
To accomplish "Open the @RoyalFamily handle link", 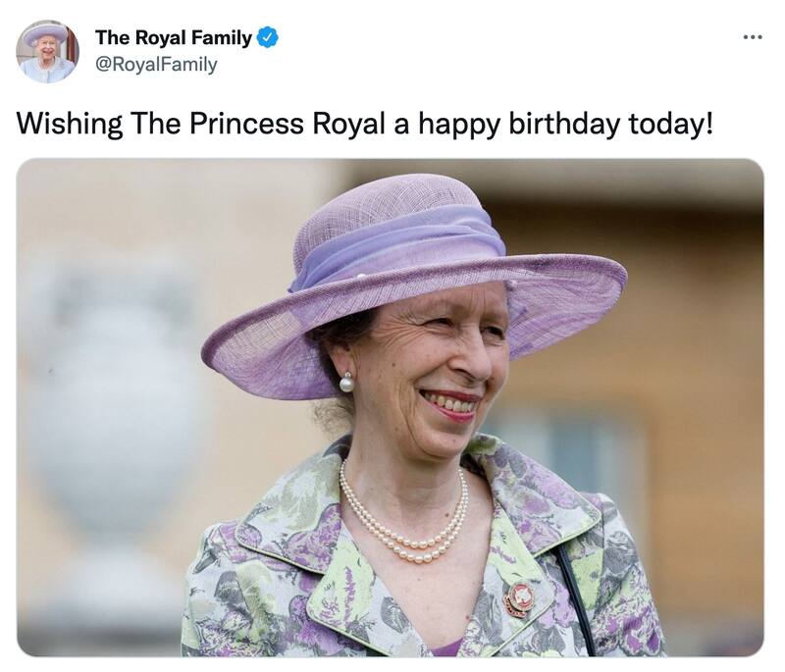I will (x=156, y=65).
